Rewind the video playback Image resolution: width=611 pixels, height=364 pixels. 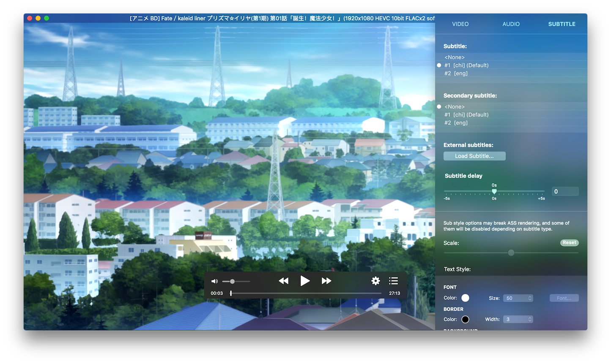(x=283, y=281)
